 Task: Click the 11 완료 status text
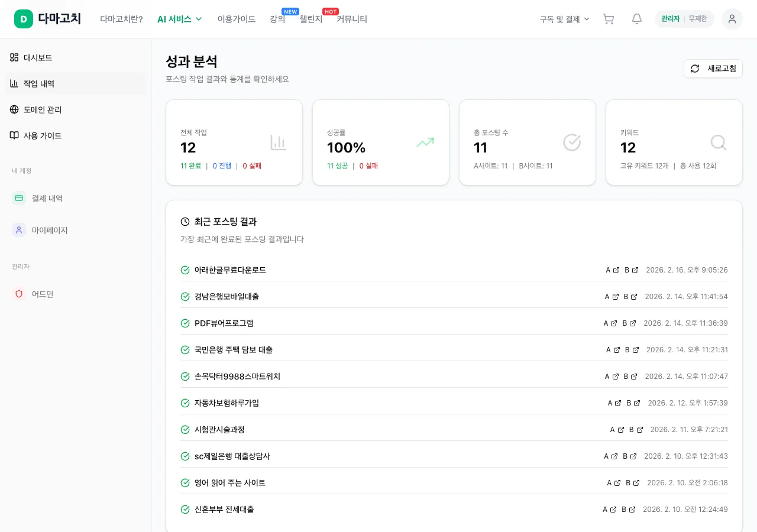(x=191, y=166)
